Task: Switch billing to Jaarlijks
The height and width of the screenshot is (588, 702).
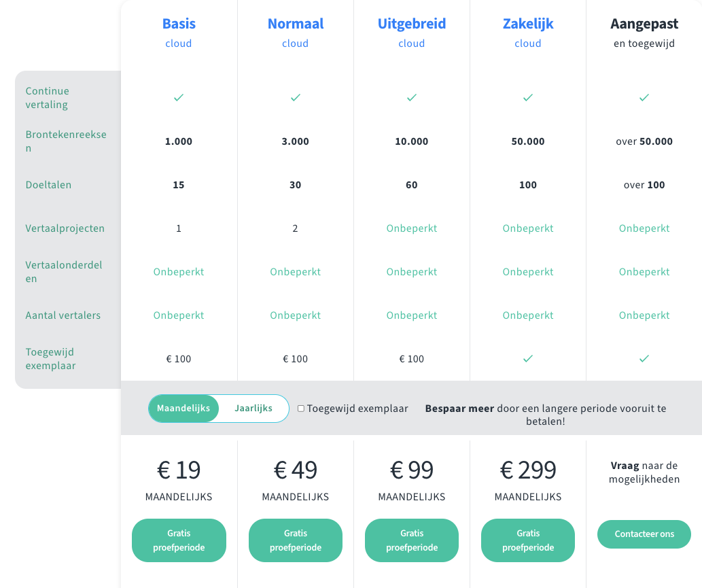Action: tap(253, 409)
